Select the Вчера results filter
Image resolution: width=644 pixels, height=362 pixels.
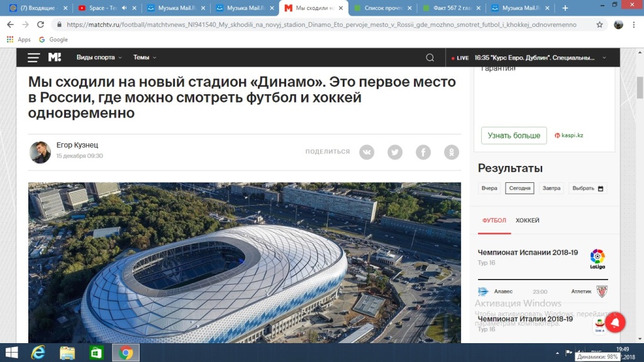pos(489,189)
